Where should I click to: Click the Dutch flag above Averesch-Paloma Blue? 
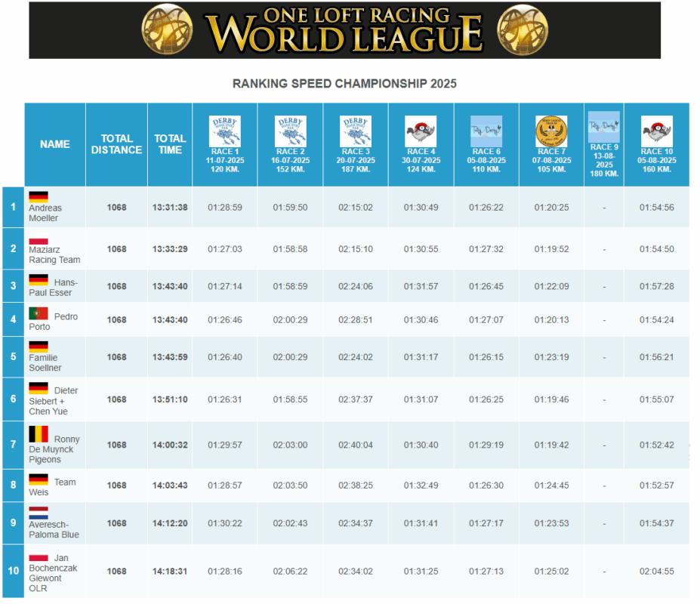(39, 513)
